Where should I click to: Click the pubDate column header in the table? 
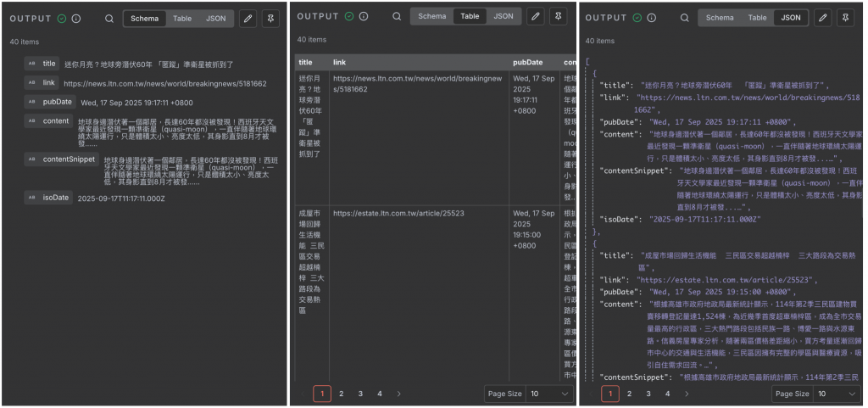(x=534, y=63)
